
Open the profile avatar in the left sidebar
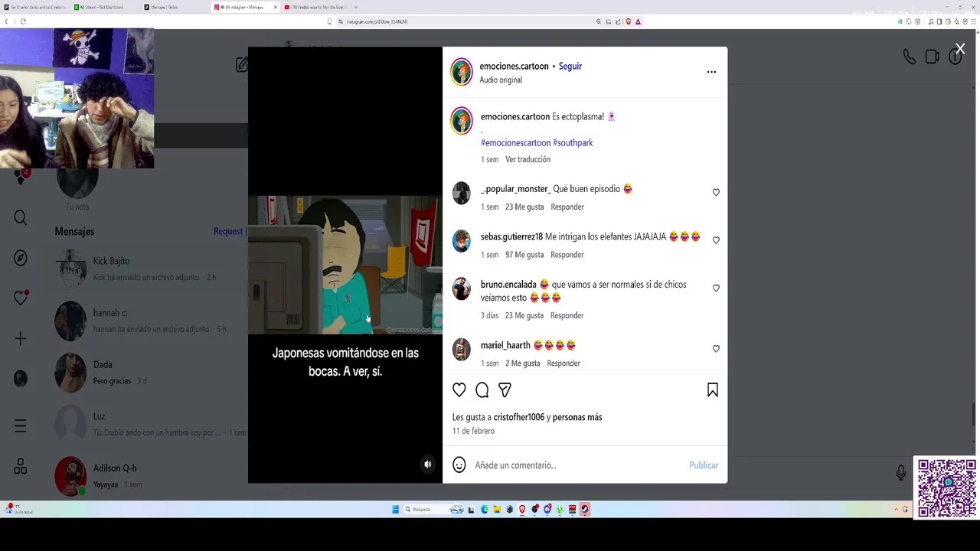tap(21, 378)
